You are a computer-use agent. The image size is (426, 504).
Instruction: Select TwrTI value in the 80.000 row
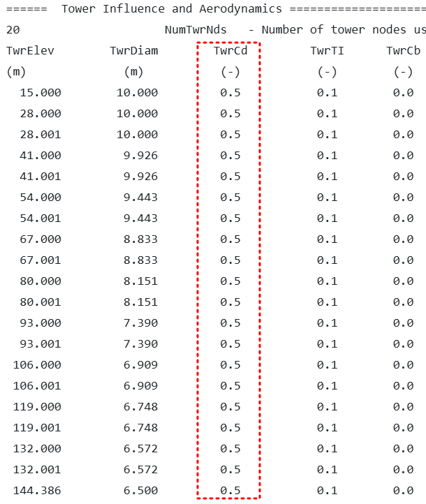[327, 281]
